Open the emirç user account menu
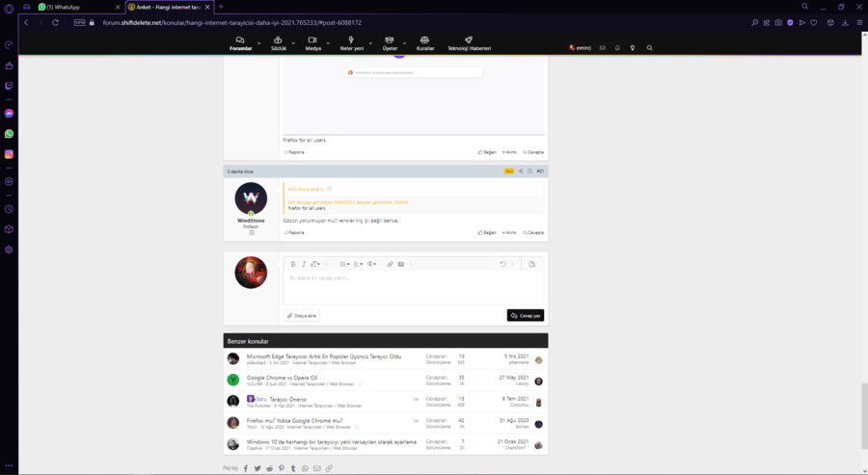Image resolution: width=868 pixels, height=475 pixels. click(x=581, y=48)
